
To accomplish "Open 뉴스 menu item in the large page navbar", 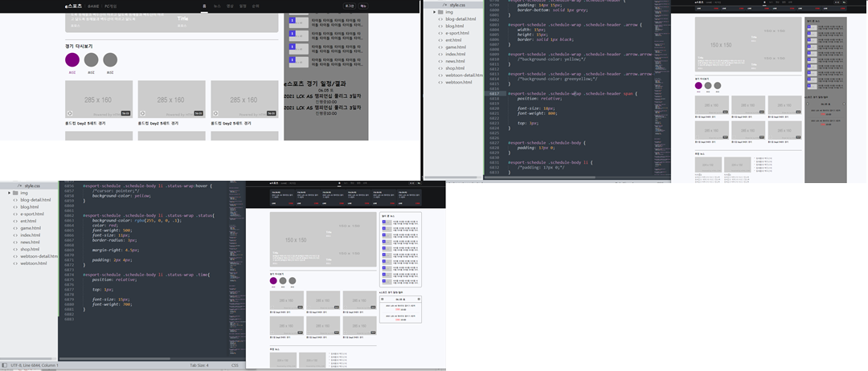I will click(217, 6).
